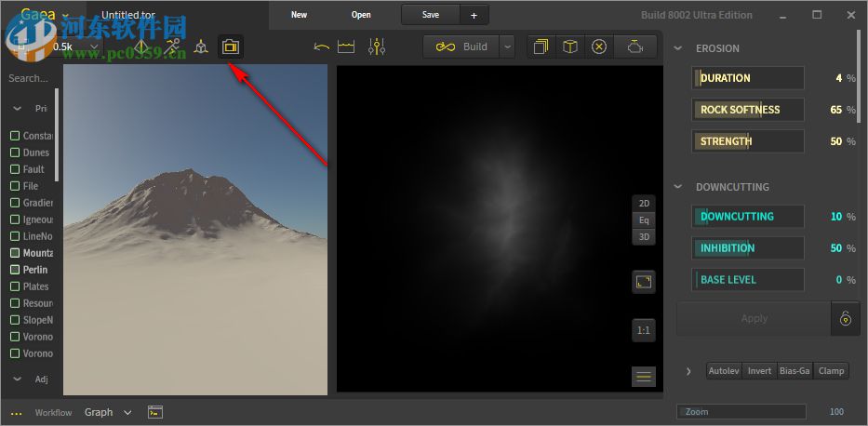Click New in the top bar
Screen dimensions: 868x426
click(x=299, y=15)
